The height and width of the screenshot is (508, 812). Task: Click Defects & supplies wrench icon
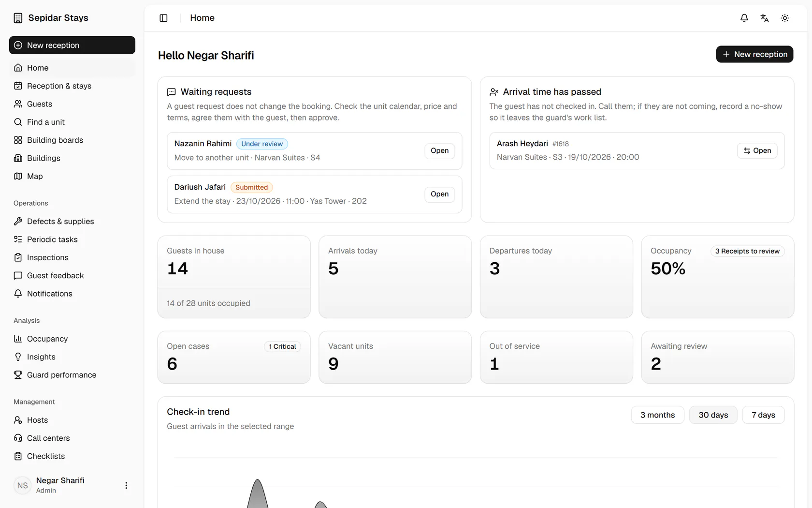[x=18, y=221]
